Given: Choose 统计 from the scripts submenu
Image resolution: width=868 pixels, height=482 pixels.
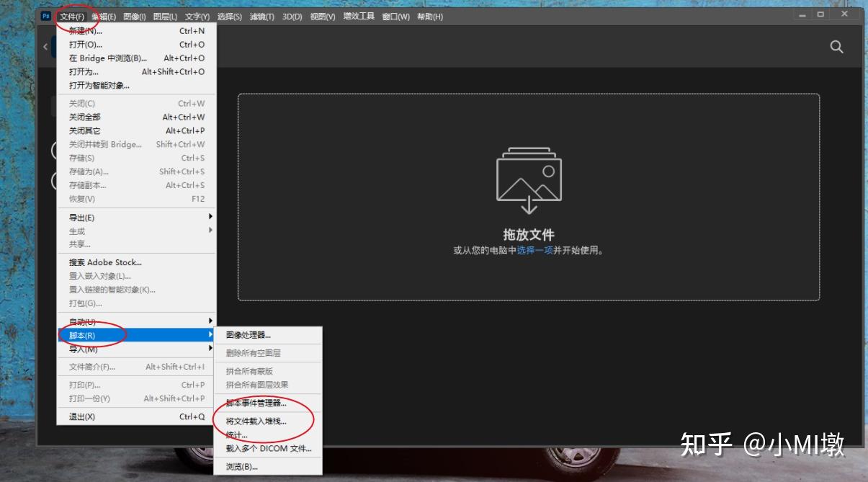Looking at the screenshot, I should tap(236, 433).
